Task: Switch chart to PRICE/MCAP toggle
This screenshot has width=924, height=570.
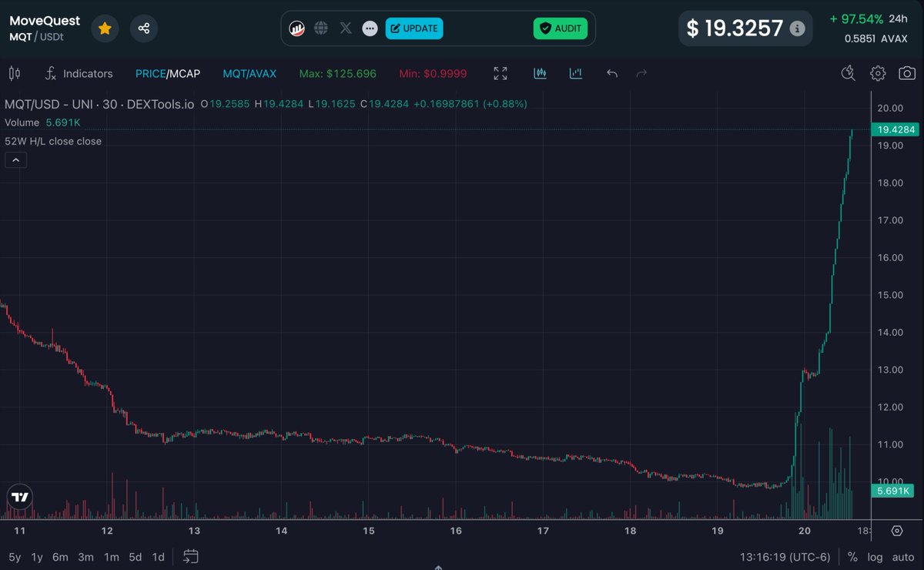Action: pyautogui.click(x=168, y=73)
